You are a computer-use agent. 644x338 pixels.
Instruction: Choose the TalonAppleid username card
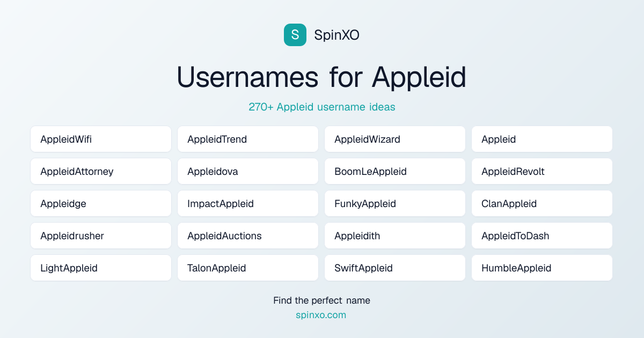point(248,268)
